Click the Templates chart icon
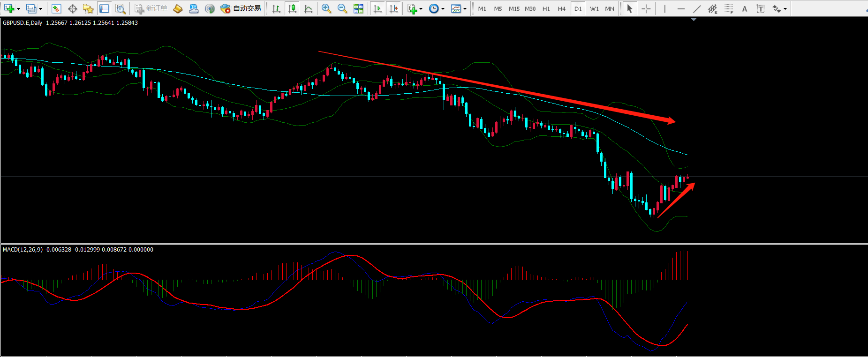The height and width of the screenshot is (357, 868). point(456,8)
